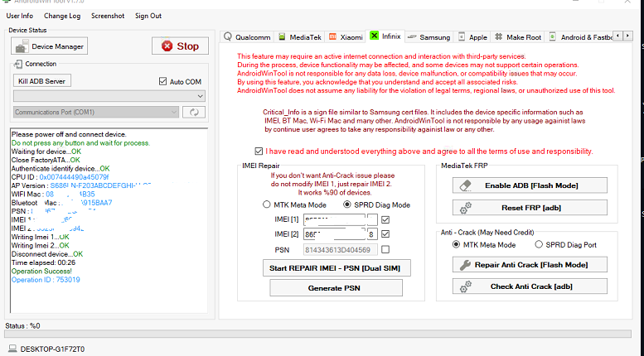Click the red Stop icon
Image resolution: width=644 pixels, height=356 pixels.
(x=167, y=46)
